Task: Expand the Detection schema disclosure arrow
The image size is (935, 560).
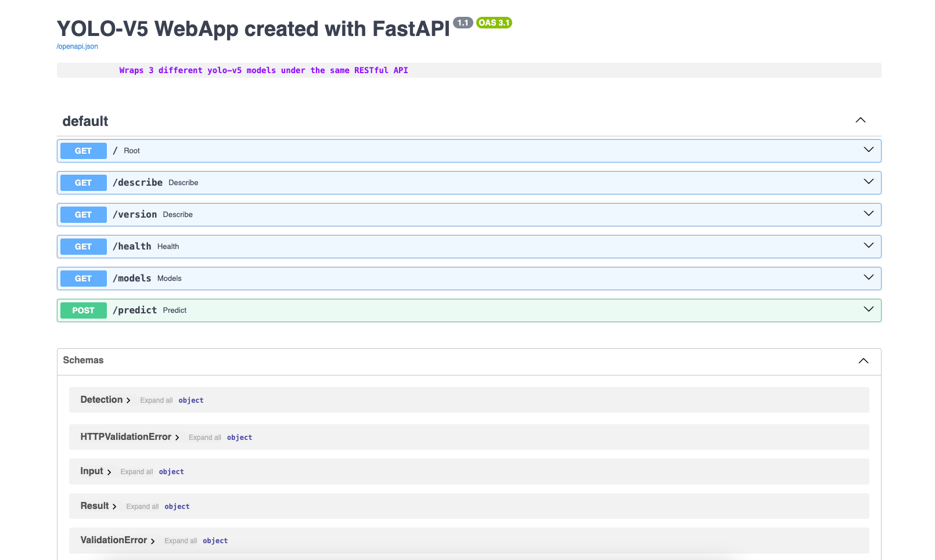Action: point(129,400)
